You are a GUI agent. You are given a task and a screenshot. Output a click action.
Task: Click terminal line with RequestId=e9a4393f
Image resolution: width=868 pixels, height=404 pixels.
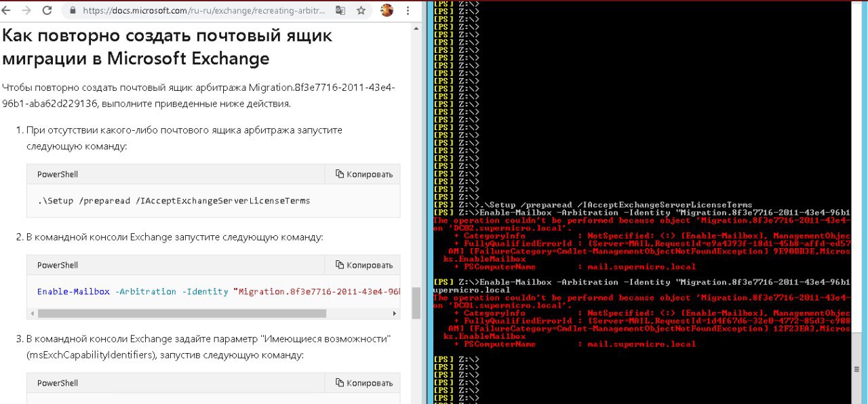click(652, 243)
